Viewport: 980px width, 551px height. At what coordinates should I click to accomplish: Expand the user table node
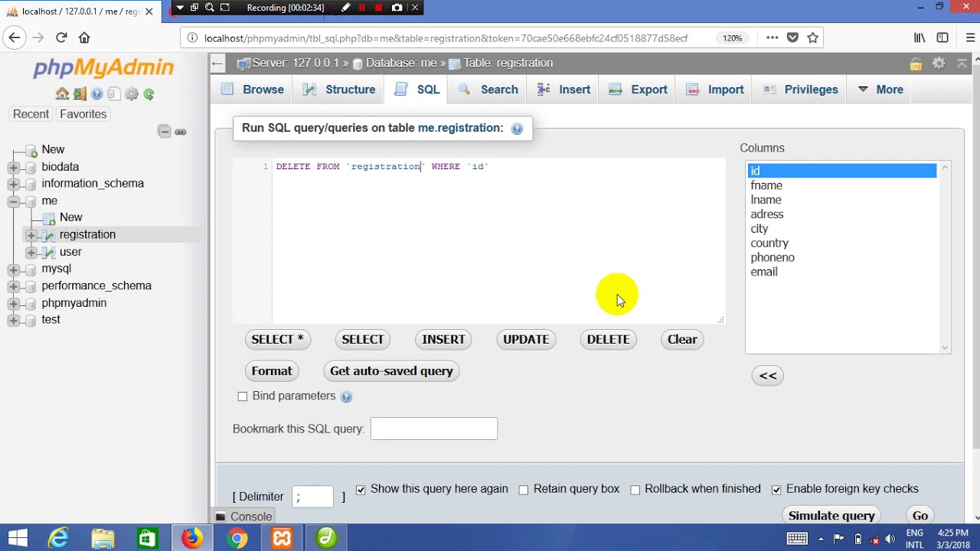coord(31,252)
